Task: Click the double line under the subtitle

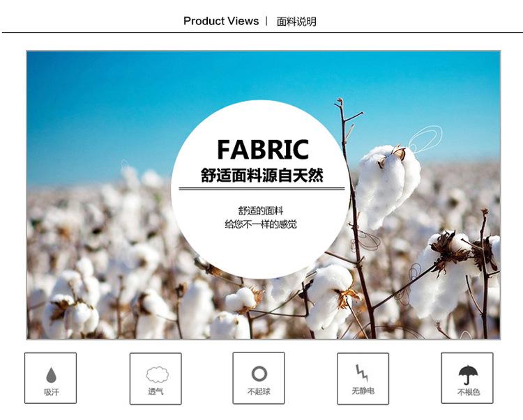Action: [x=261, y=189]
